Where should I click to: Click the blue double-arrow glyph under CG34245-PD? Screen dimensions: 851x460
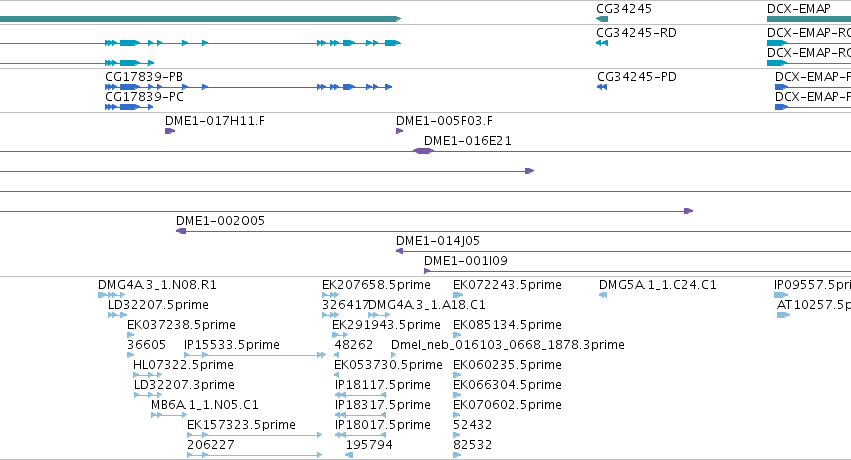pos(602,87)
